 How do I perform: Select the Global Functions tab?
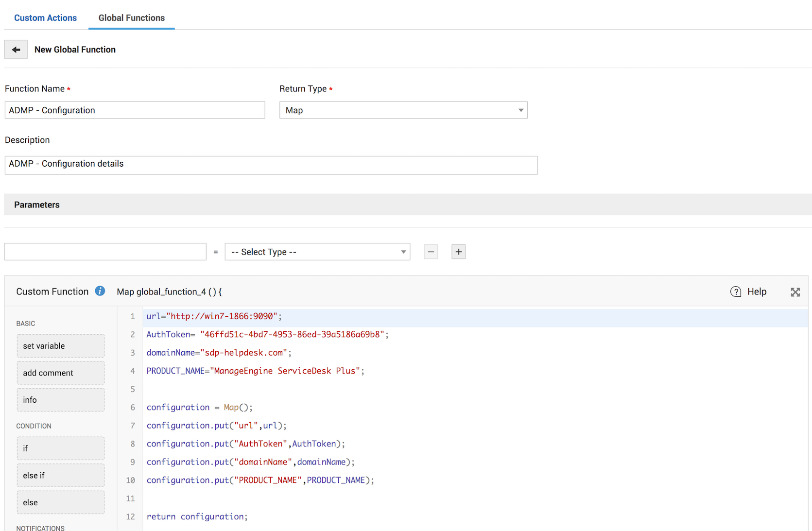click(x=131, y=18)
